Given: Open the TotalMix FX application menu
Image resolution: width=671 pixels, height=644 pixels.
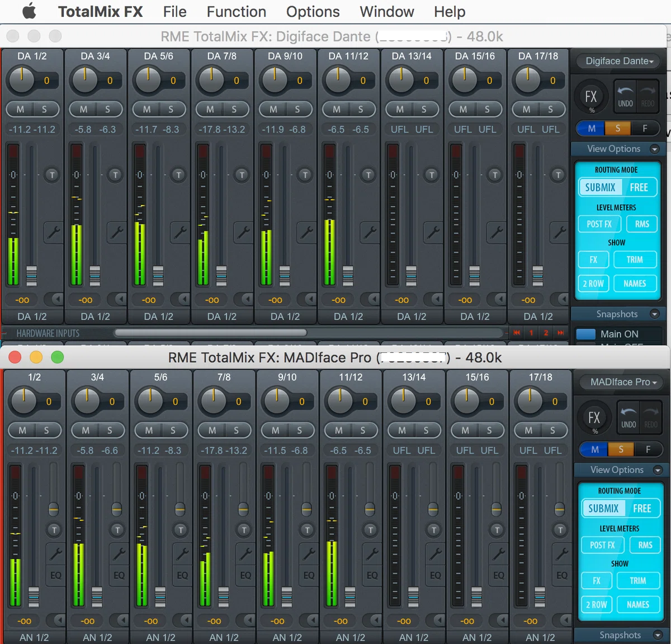Looking at the screenshot, I should tap(101, 12).
